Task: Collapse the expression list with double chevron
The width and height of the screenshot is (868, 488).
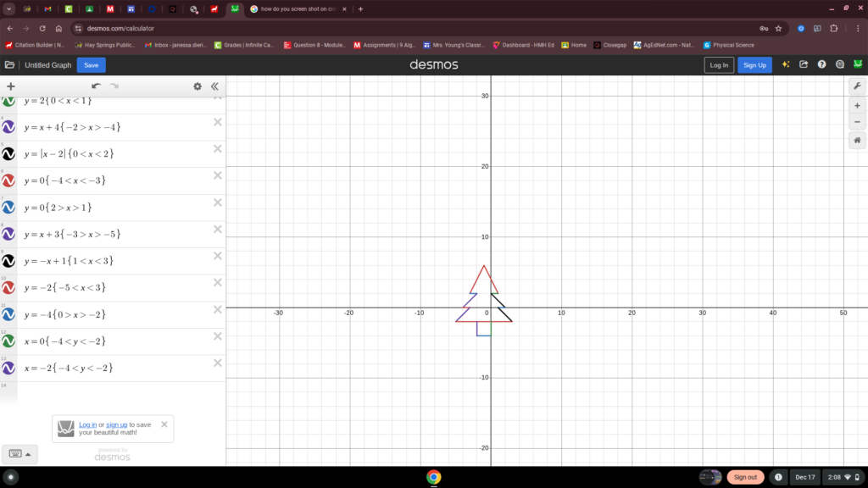Action: pos(214,86)
